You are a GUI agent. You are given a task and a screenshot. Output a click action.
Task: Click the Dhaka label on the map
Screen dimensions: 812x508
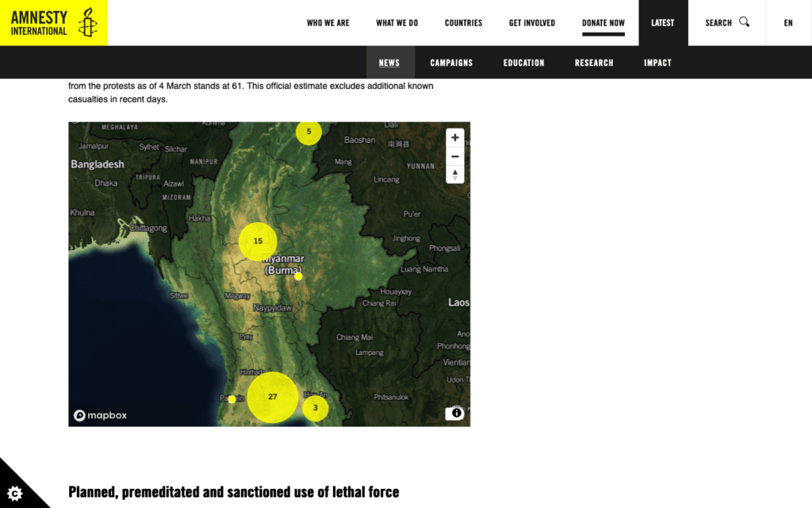click(106, 183)
